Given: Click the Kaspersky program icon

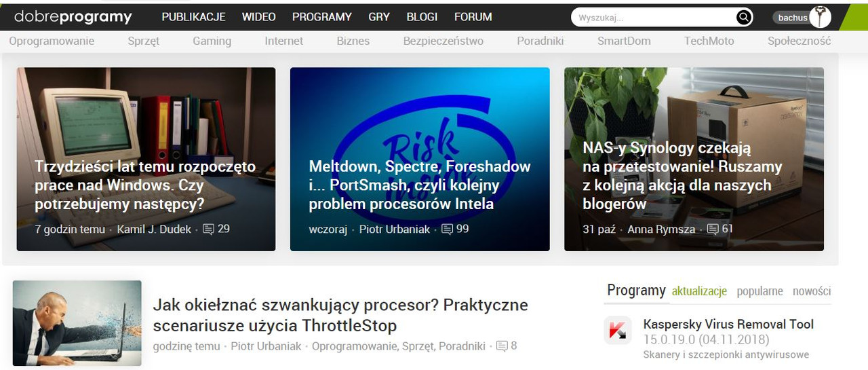Looking at the screenshot, I should click(x=618, y=331).
